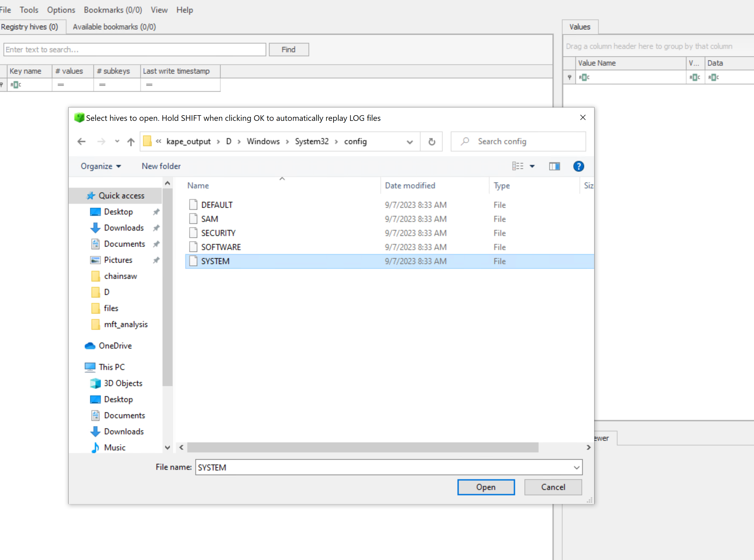Click the Key name filter ABC icon
The image size is (754, 560).
[16, 85]
